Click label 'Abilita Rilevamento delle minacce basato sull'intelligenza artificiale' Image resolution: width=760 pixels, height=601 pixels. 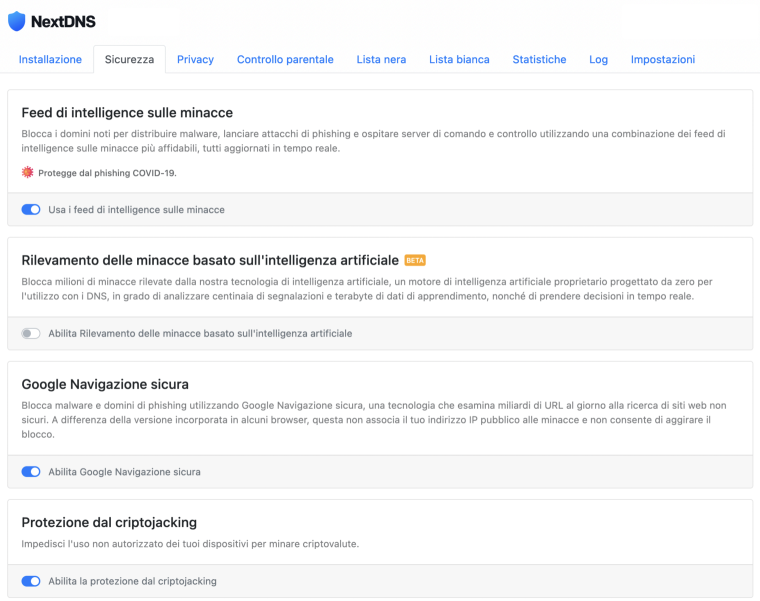tap(200, 333)
